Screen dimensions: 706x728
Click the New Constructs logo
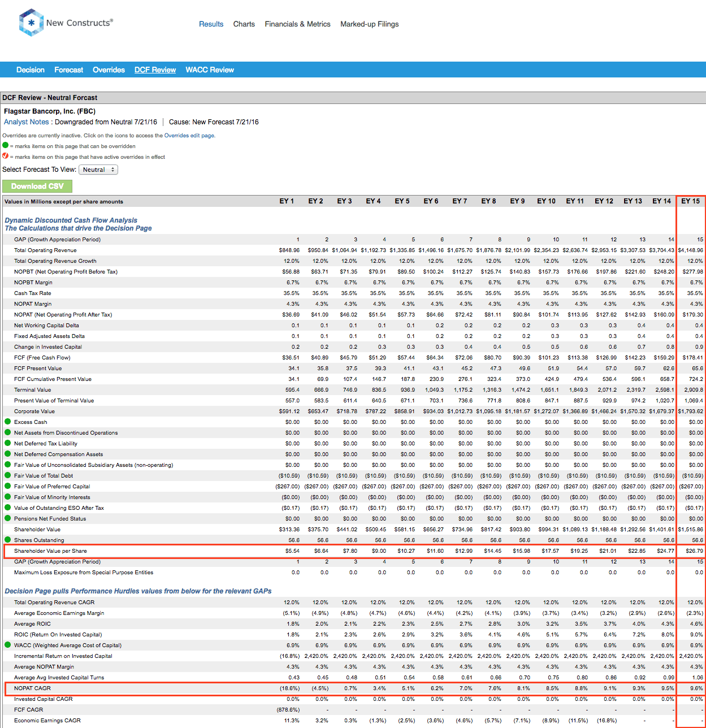click(66, 23)
